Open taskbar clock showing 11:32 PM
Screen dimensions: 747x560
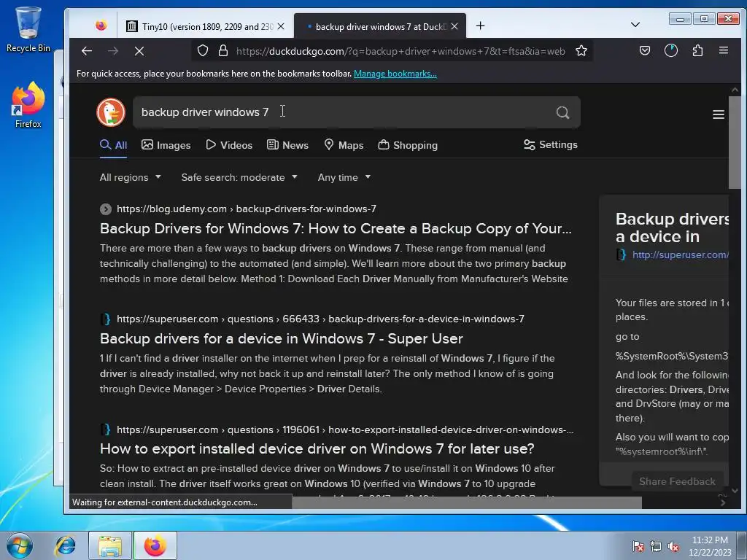coord(709,545)
